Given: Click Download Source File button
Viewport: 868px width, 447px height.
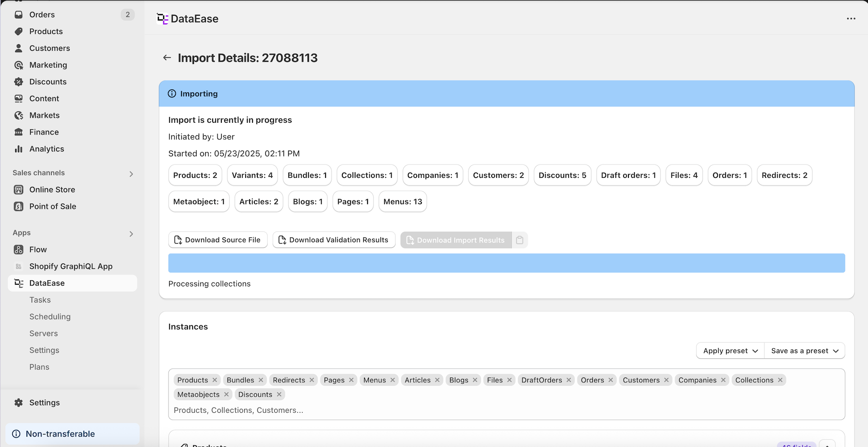Looking at the screenshot, I should pyautogui.click(x=218, y=240).
